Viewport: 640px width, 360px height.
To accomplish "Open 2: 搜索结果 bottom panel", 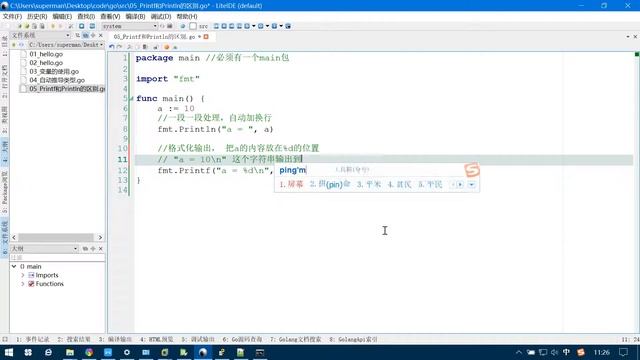I will coord(74,339).
